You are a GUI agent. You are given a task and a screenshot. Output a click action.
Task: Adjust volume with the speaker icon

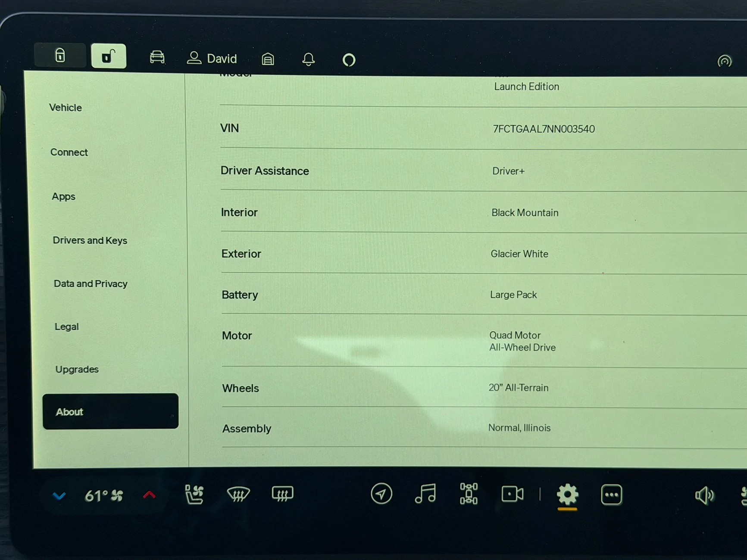tap(704, 495)
